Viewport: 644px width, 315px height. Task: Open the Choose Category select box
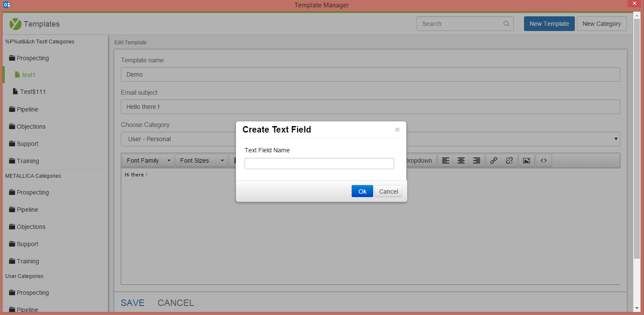tap(370, 139)
